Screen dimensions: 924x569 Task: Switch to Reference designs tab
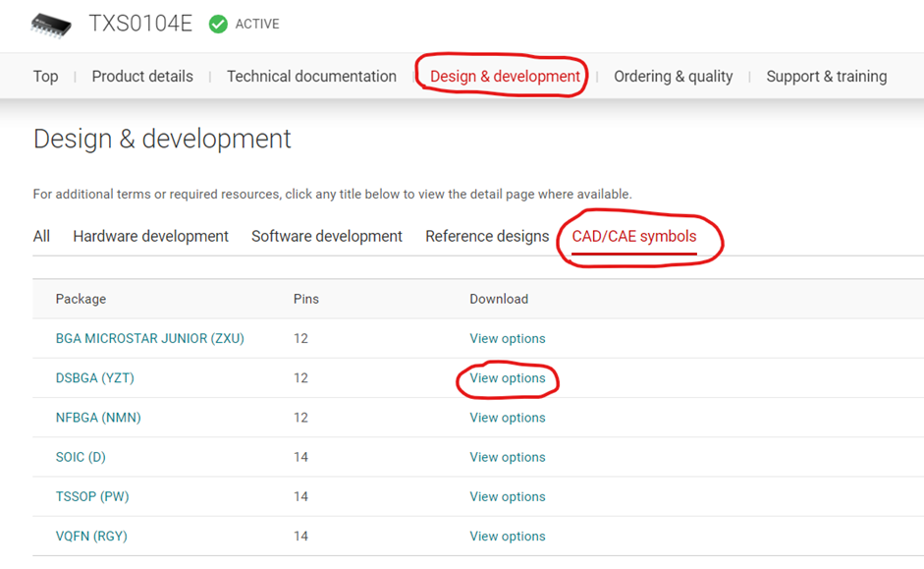487,236
